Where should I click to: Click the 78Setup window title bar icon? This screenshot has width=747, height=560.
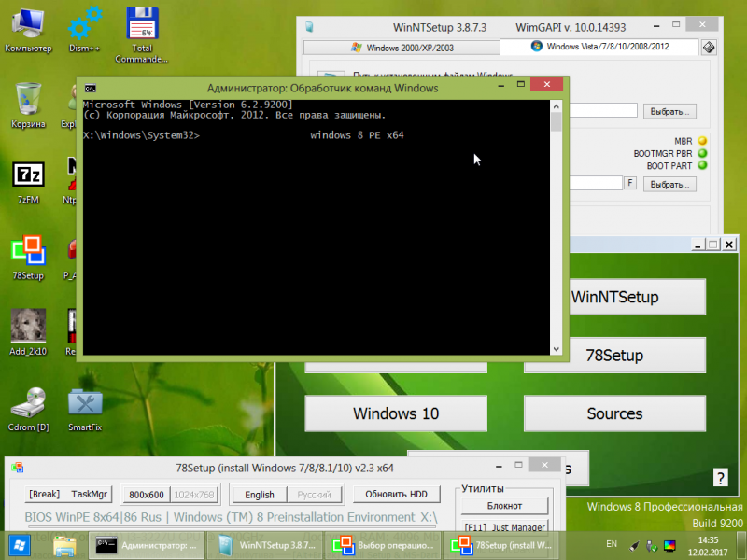point(18,468)
